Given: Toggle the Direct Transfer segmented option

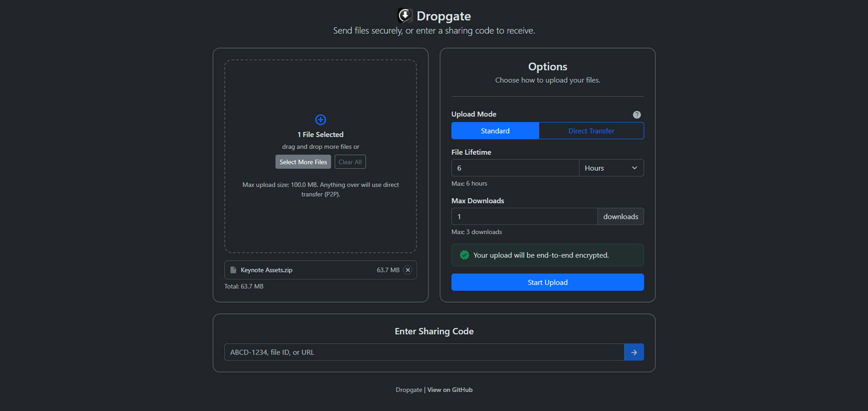Looking at the screenshot, I should [591, 131].
